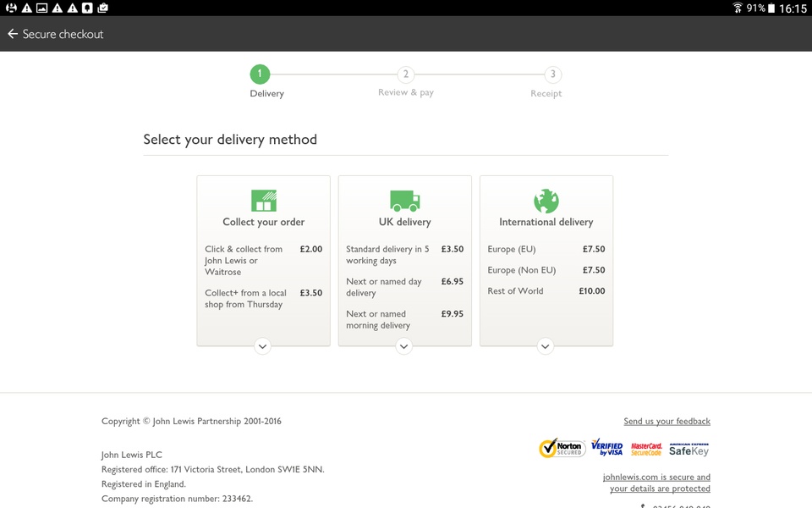Select the Rest of World option

click(x=515, y=290)
